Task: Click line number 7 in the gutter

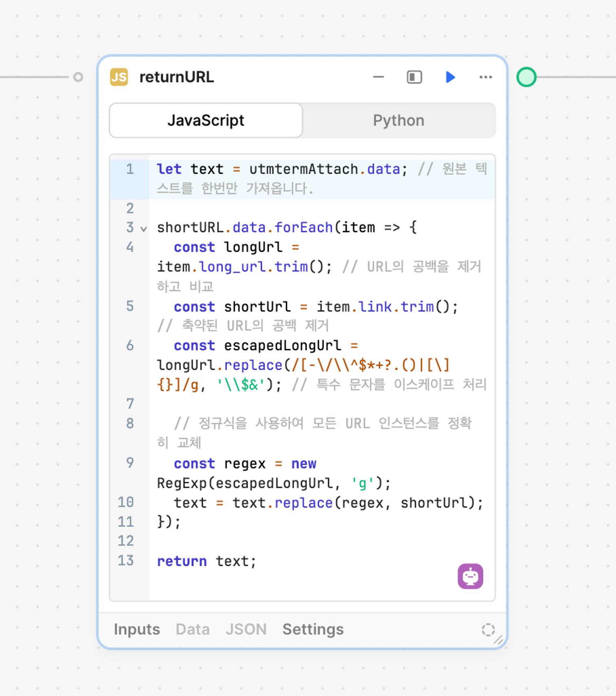Action: [x=130, y=404]
